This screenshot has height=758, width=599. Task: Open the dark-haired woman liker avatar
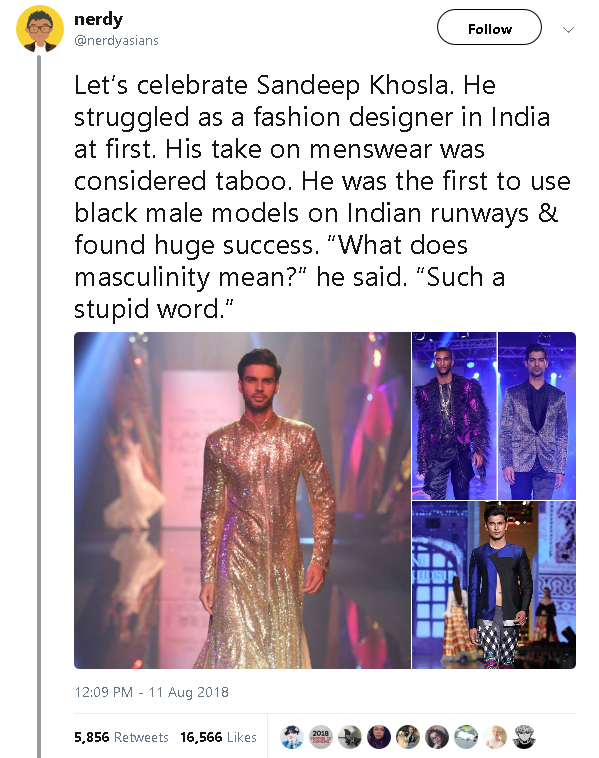coord(379,737)
